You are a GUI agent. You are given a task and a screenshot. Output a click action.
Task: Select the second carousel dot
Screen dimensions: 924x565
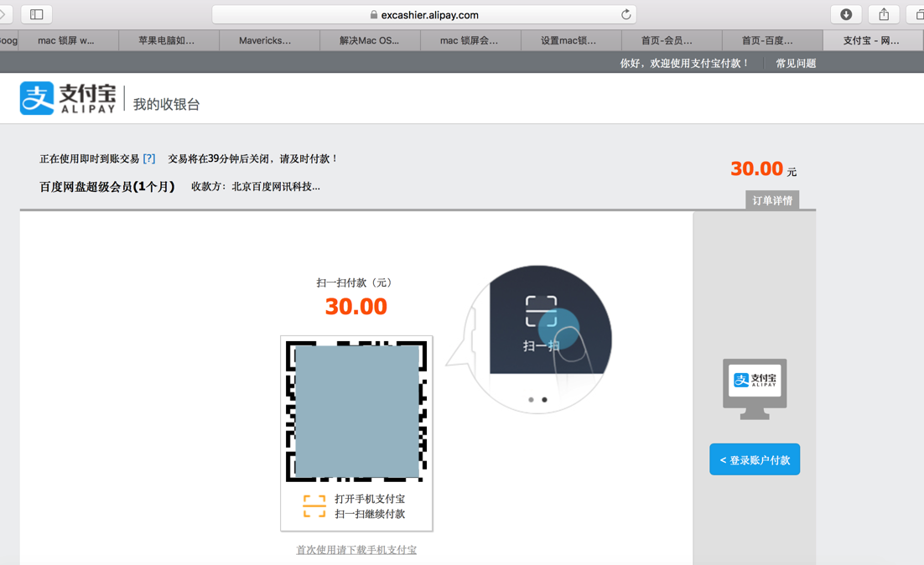click(544, 400)
